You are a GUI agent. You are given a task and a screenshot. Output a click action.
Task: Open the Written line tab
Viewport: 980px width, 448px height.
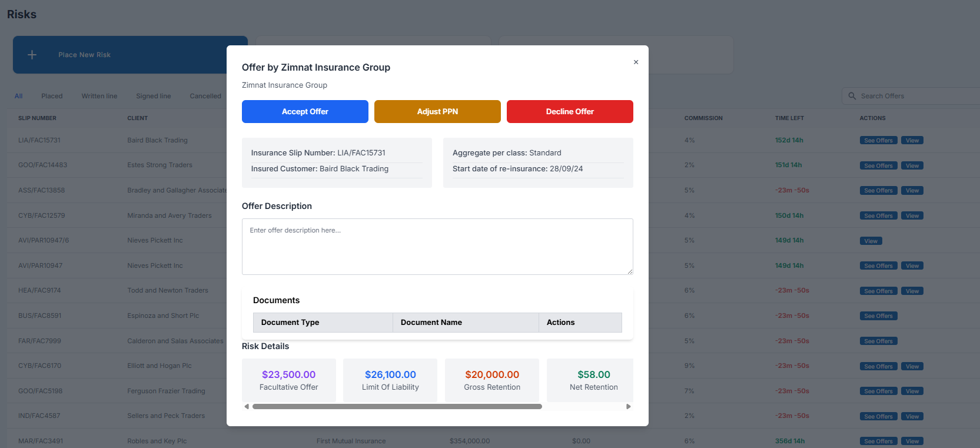(x=99, y=96)
